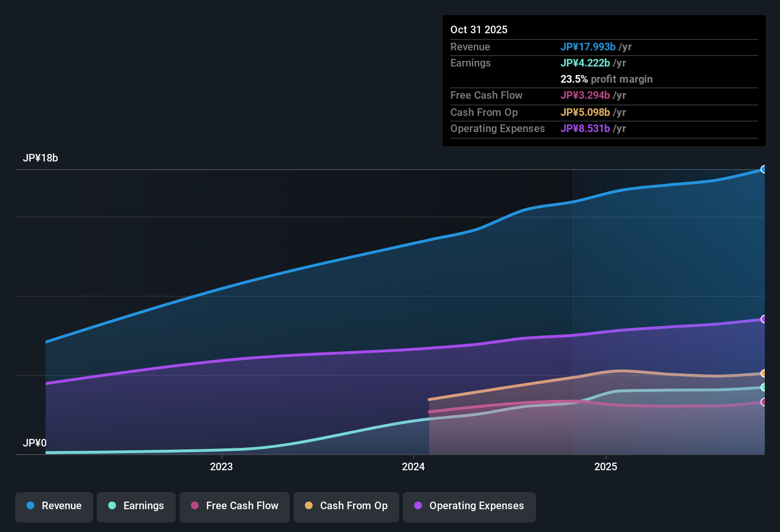The height and width of the screenshot is (532, 780).
Task: Toggle the Revenue series visibility
Action: pos(54,506)
